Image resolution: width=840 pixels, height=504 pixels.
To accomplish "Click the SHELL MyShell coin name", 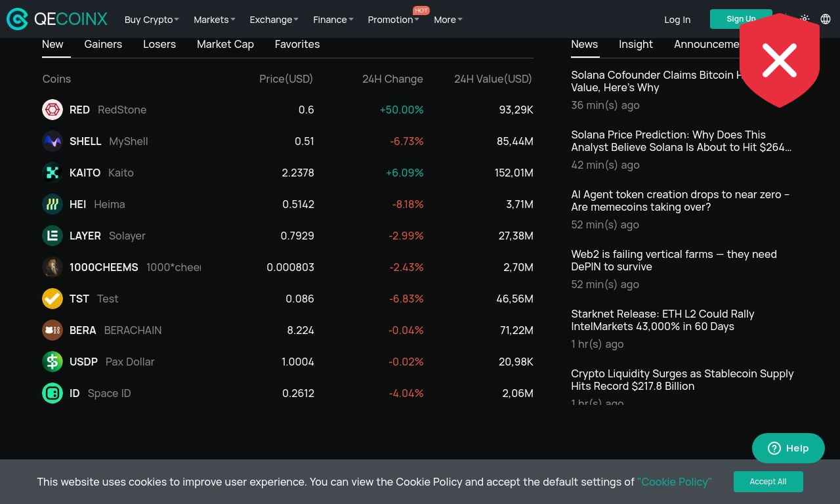I will (109, 141).
